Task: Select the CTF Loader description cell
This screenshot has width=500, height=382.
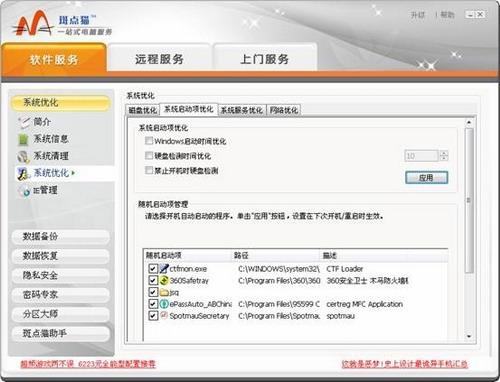Action: (x=345, y=269)
